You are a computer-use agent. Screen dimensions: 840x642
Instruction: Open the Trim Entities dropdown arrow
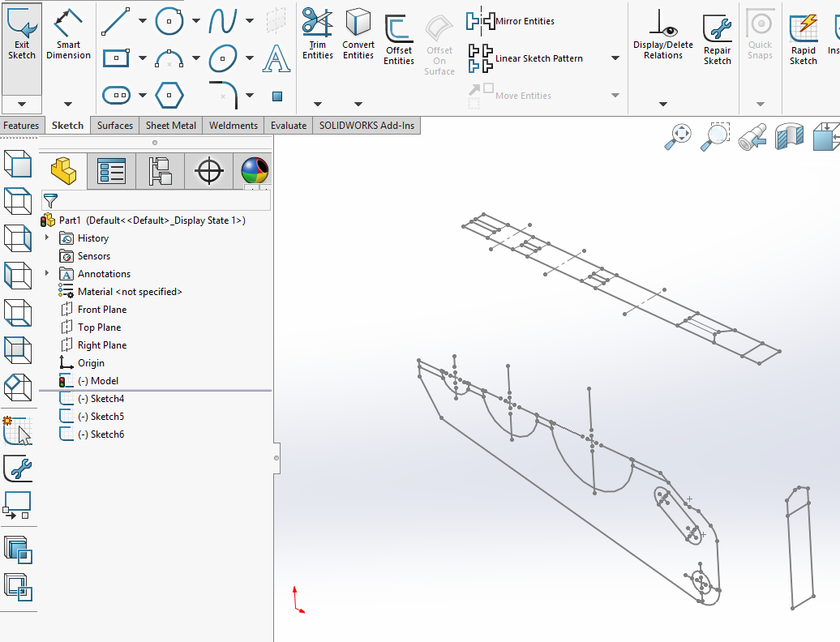click(x=318, y=104)
